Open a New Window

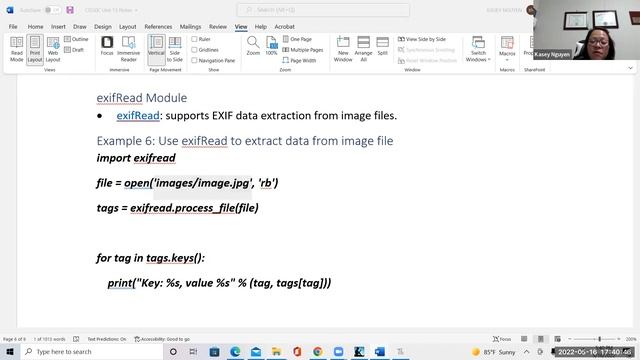[343, 49]
